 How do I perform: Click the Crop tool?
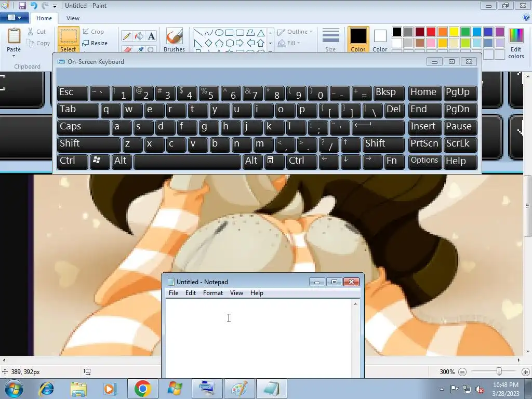93,32
